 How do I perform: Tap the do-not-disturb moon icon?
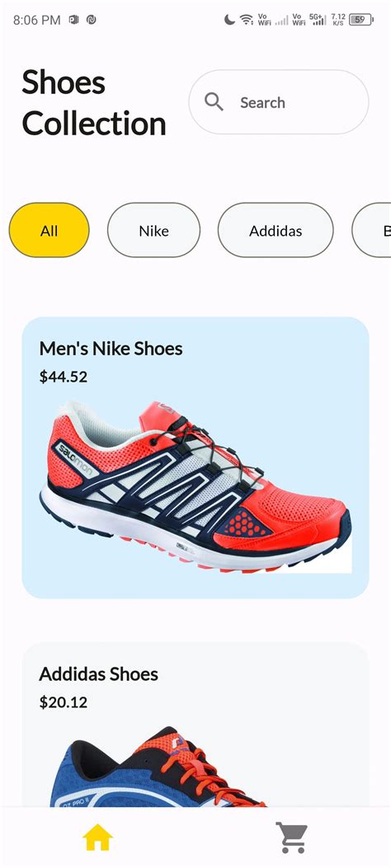229,20
